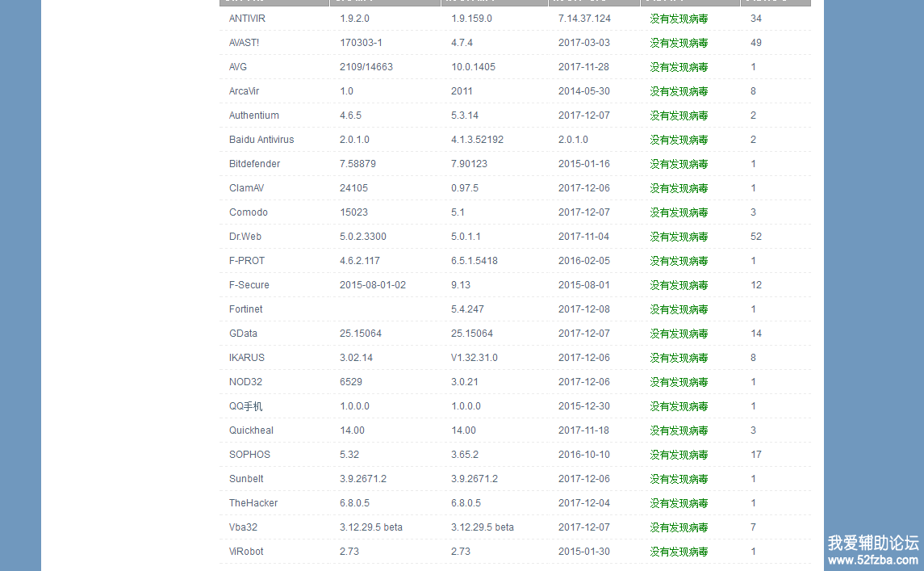Click Comodo's 没有发现病毒 result
The image size is (924, 571).
point(679,212)
